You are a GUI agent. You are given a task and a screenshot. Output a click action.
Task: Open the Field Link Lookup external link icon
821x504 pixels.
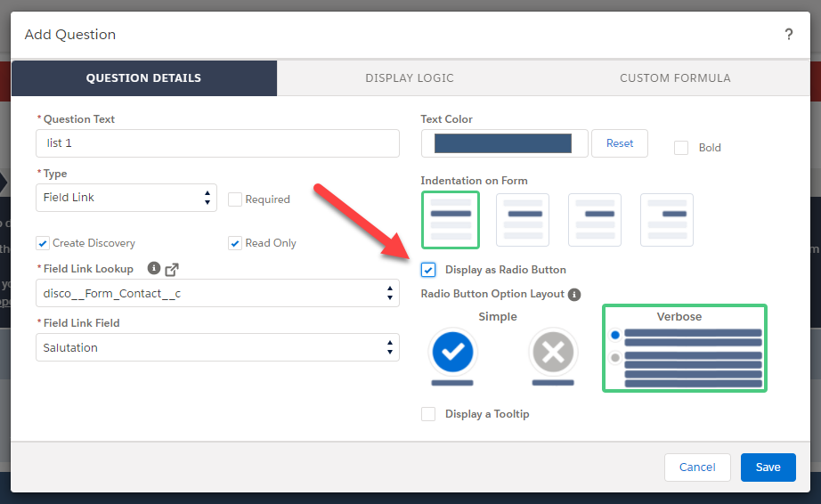[x=172, y=270]
